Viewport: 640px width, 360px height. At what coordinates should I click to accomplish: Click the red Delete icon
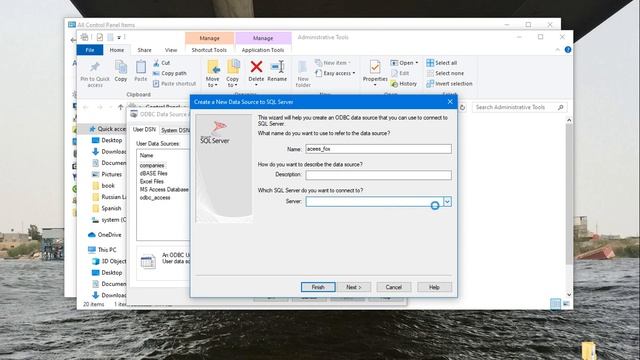(256, 67)
